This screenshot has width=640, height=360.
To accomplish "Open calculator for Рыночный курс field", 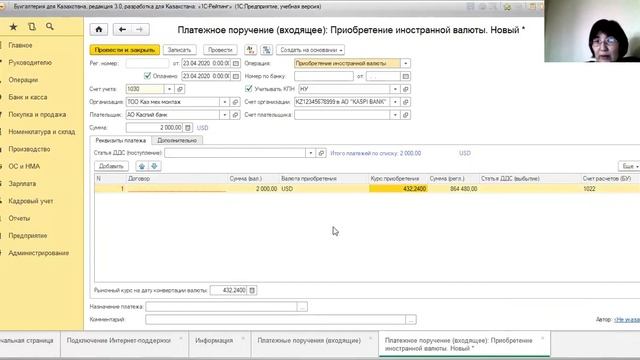I will click(x=252, y=290).
